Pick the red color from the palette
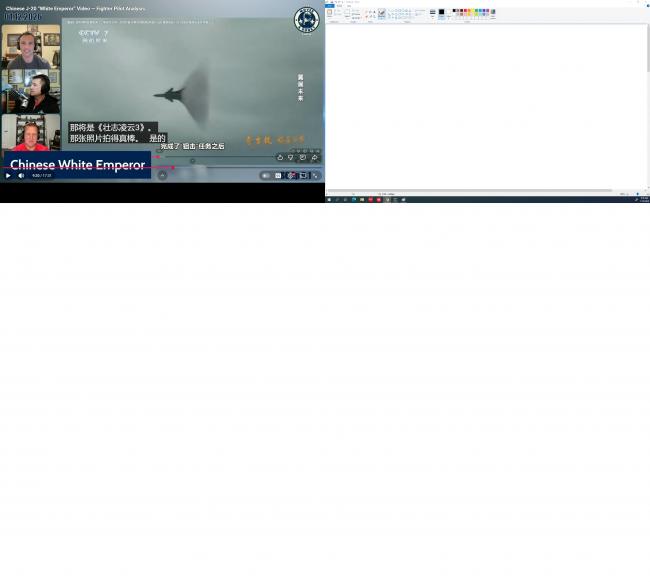 point(462,11)
